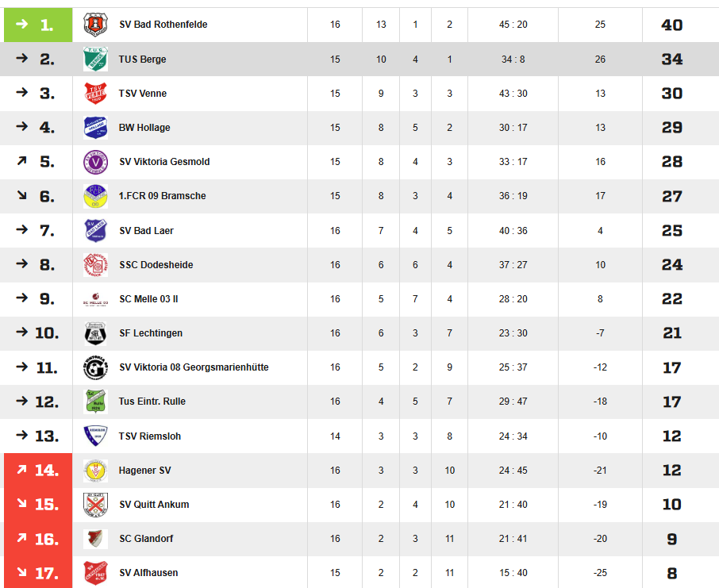Click the 40 points value for Bad Rothenfelde

(671, 25)
